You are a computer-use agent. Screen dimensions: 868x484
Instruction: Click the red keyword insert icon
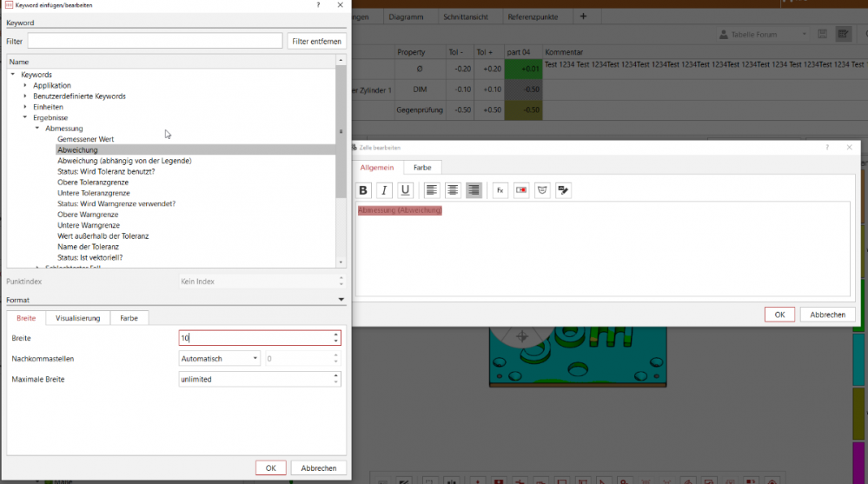[x=521, y=190]
